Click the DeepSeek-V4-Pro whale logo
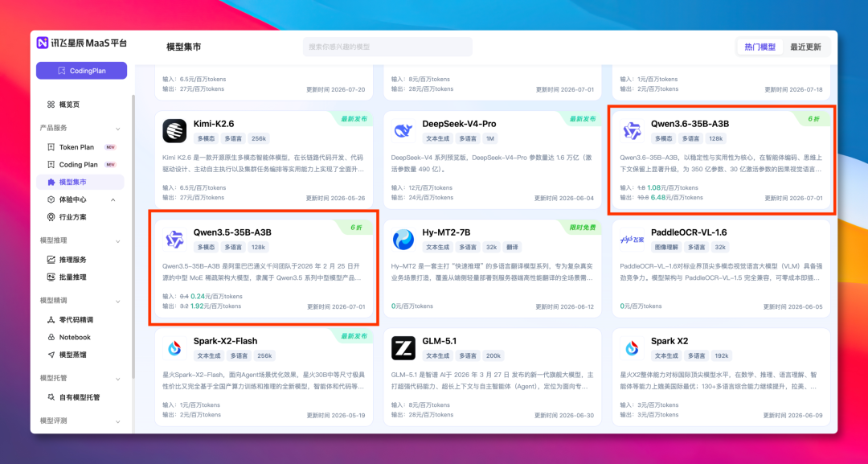 click(x=403, y=131)
